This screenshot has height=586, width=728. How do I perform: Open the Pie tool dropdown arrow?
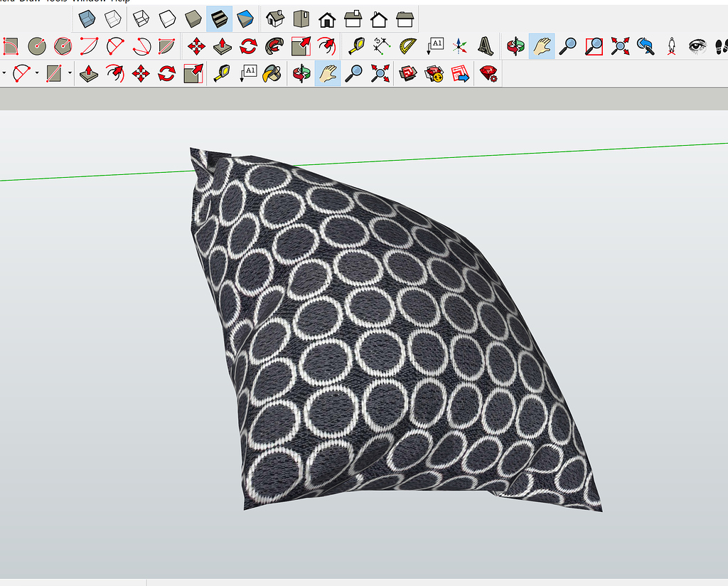[36, 72]
